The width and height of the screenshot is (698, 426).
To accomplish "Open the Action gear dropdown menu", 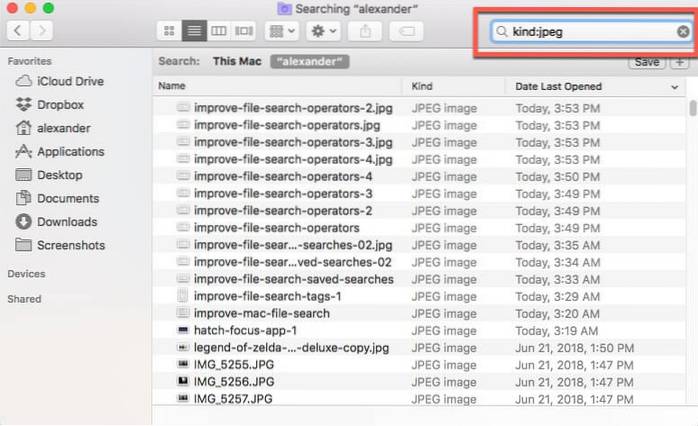I will coord(324,32).
